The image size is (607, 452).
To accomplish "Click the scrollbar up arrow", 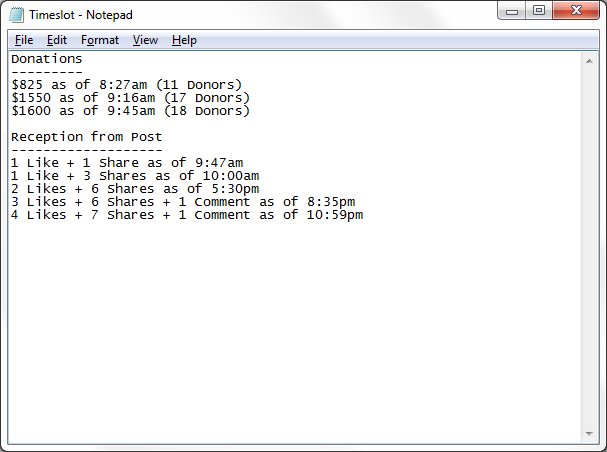I will point(589,61).
